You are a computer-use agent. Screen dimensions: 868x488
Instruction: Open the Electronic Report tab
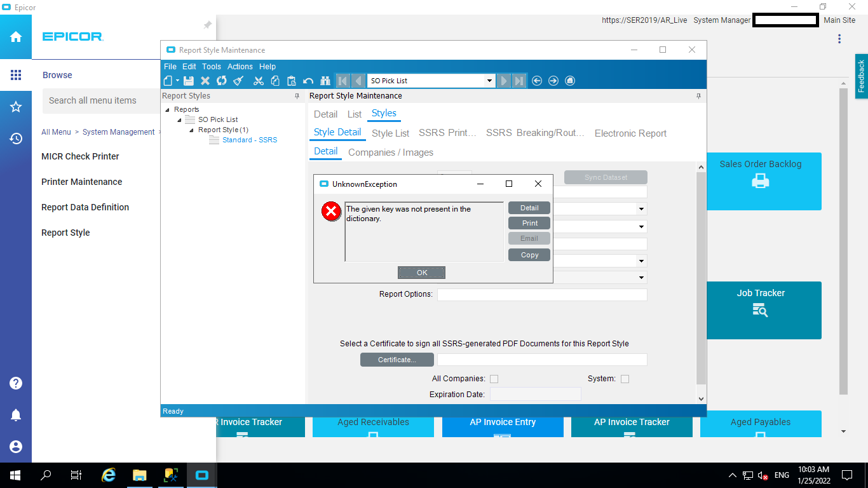tap(631, 133)
